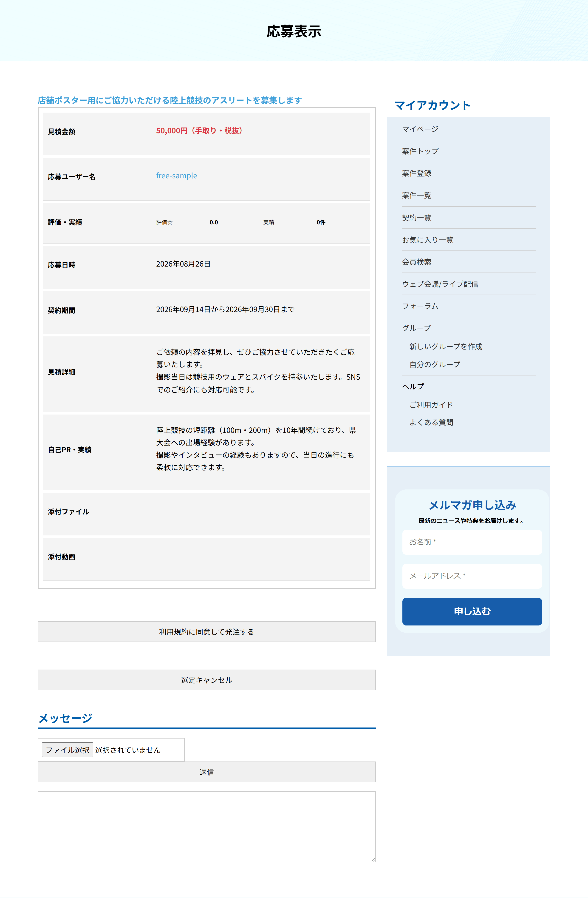Click the マイアカウント sidebar heading
588x898 pixels.
(433, 105)
